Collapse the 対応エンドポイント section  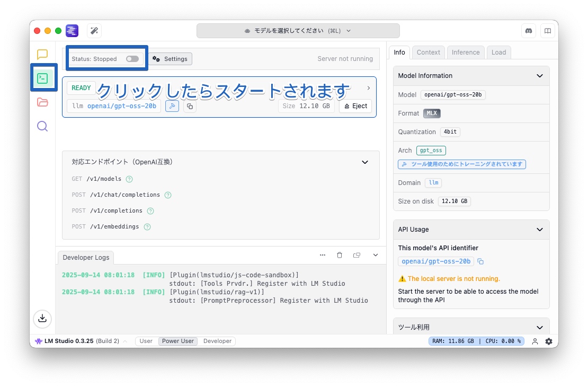(364, 162)
